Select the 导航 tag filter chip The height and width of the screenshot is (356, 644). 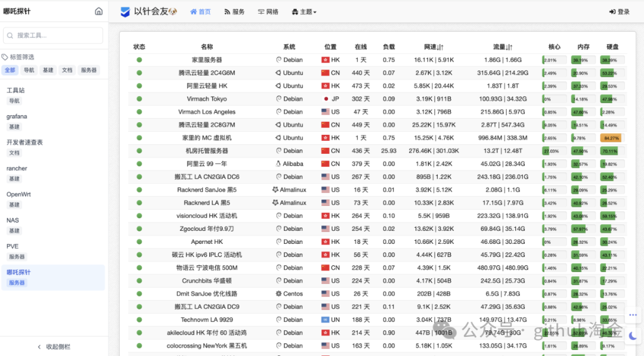pos(29,70)
